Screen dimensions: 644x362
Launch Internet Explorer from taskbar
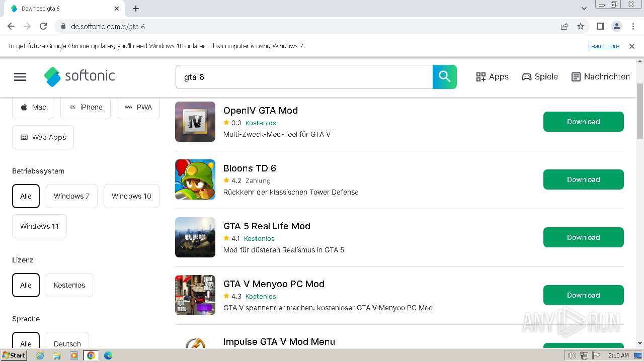(x=40, y=355)
